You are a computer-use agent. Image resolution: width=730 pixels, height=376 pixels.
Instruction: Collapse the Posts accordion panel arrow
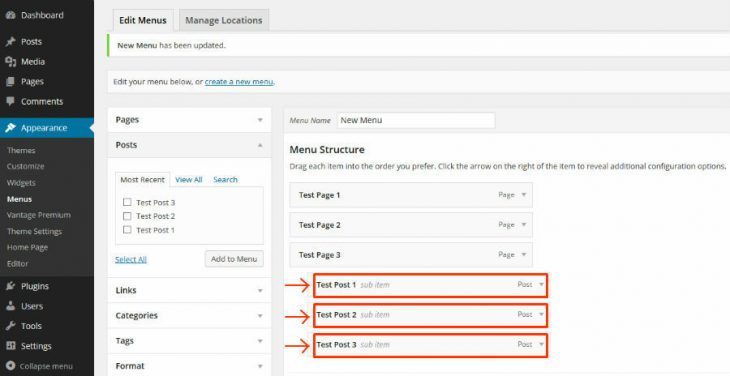(x=260, y=145)
